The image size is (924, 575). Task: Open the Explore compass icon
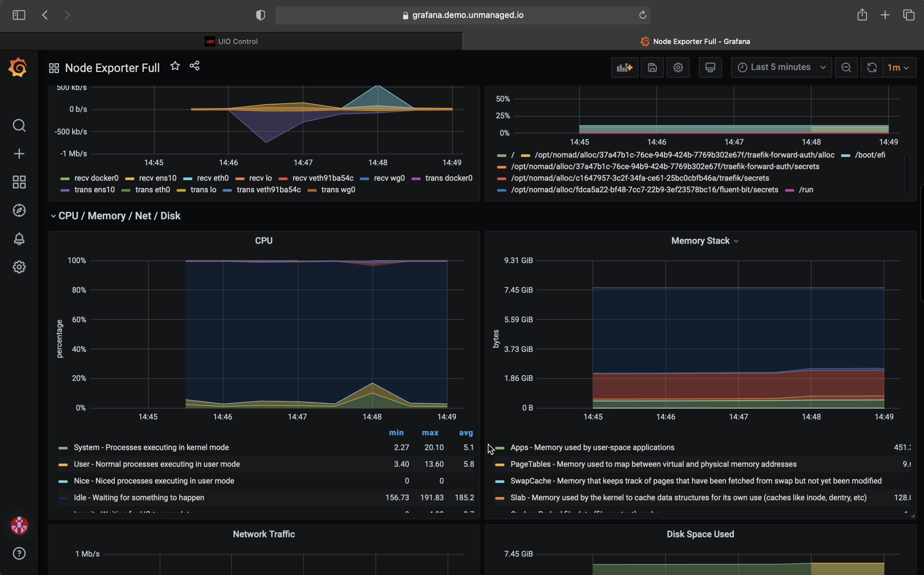[19, 210]
